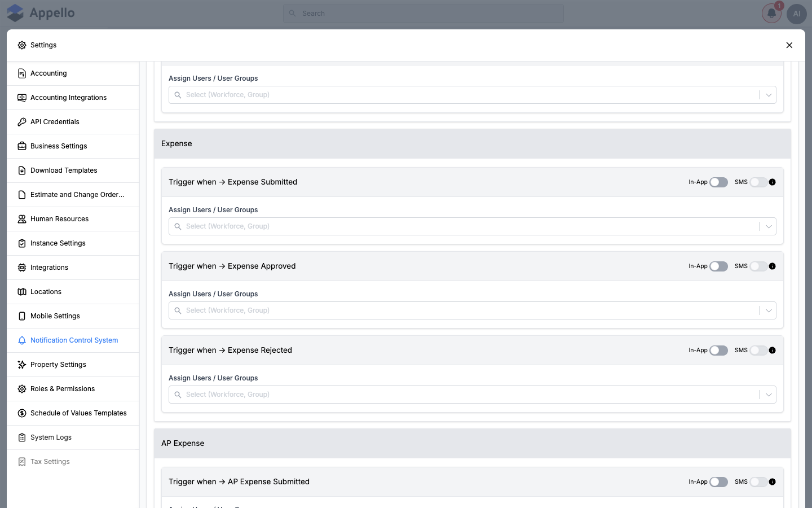The image size is (812, 508).
Task: Open Notification Control System settings
Action: [73, 340]
